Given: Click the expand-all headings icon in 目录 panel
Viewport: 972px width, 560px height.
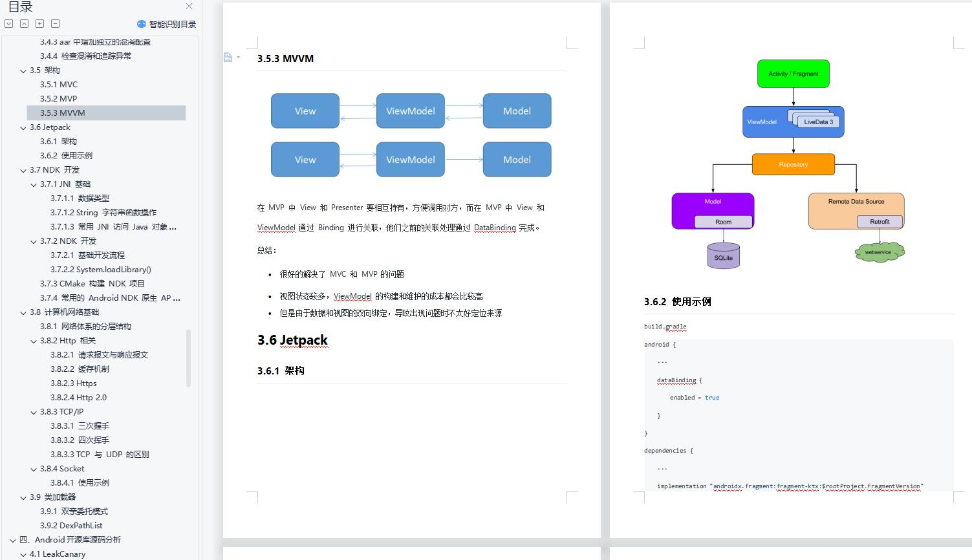Looking at the screenshot, I should coord(8,23).
